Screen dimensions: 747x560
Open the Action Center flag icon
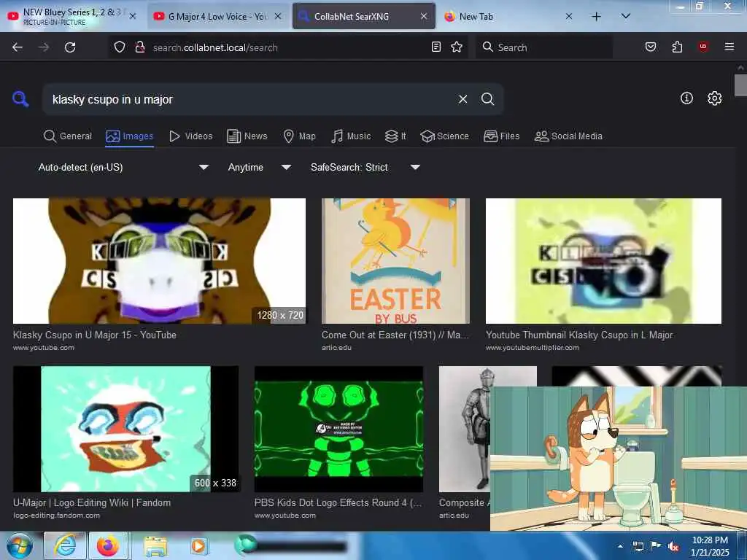[x=656, y=547]
